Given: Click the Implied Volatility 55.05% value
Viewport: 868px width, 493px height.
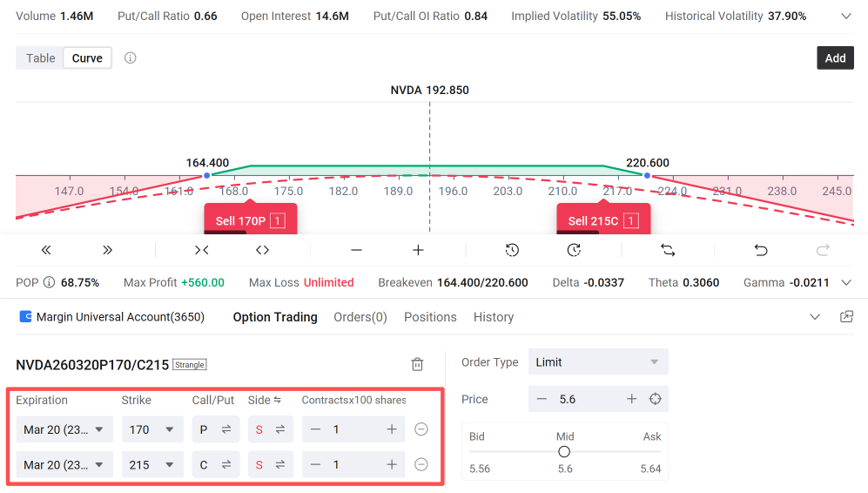Looking at the screenshot, I should click(622, 16).
